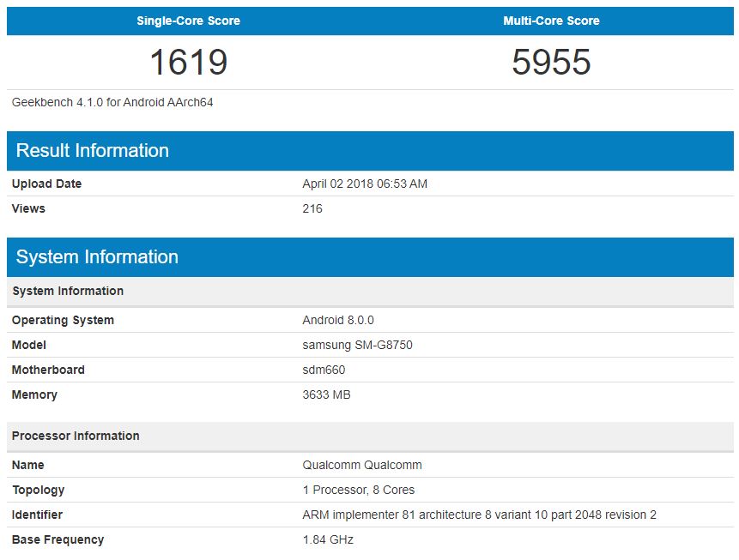Viewport: 739px width, 560px height.
Task: Click the Processor Information subsection header
Action: (x=74, y=436)
